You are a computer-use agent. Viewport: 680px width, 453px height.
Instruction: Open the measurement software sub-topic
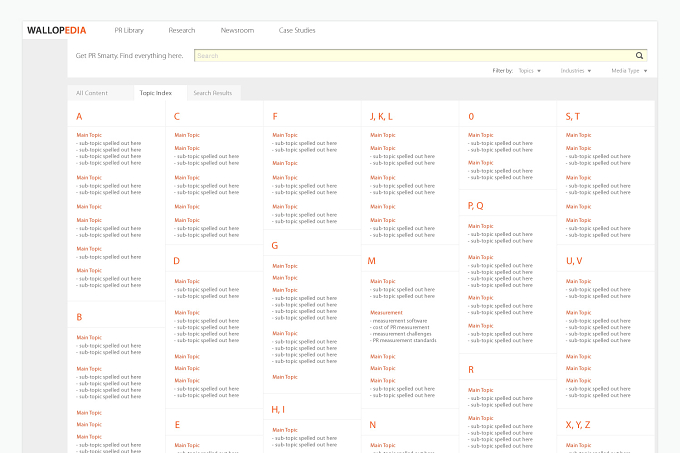tap(399, 321)
